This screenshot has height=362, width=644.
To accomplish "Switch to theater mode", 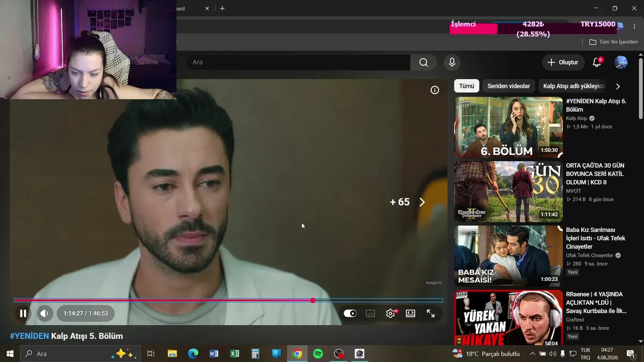I will (411, 313).
